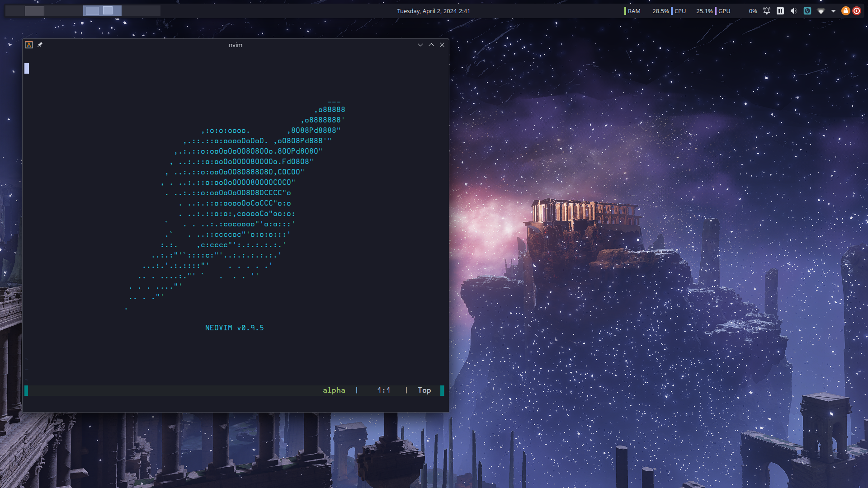The image size is (868, 488).
Task: Click the NEOVIM v0.9.5 version text
Action: 234,328
